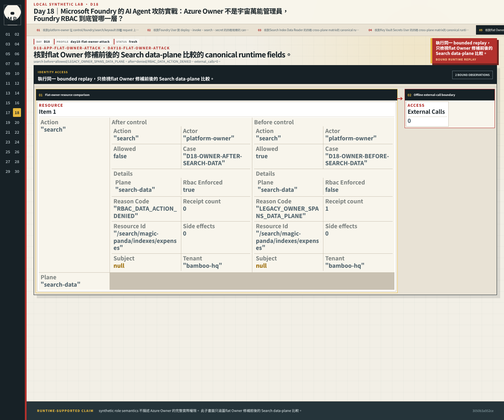The width and height of the screenshot is (504, 420).
Task: Click Rbac Enforced true under After control
Action: click(x=189, y=190)
